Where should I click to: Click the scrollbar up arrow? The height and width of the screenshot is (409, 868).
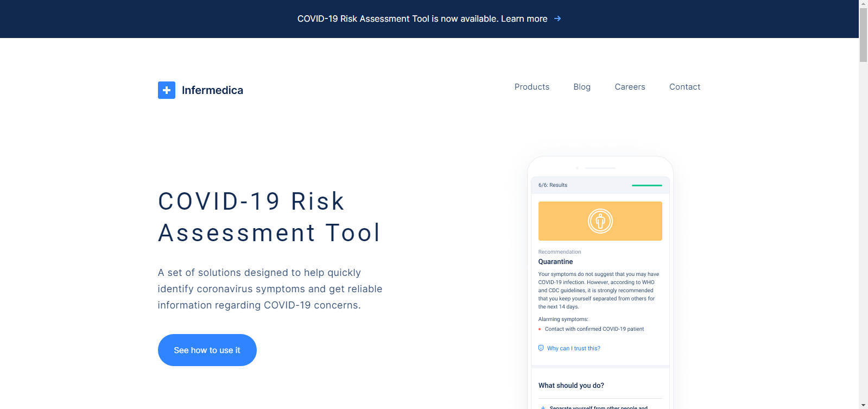pyautogui.click(x=863, y=3)
